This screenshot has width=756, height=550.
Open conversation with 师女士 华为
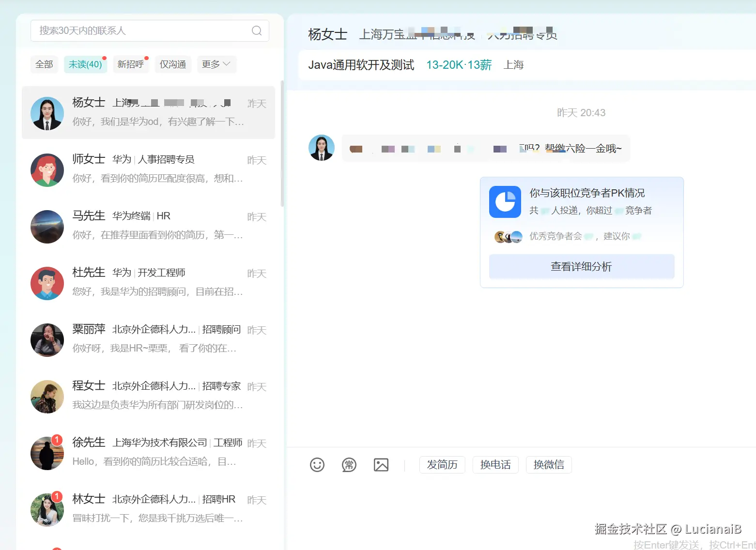[148, 169]
